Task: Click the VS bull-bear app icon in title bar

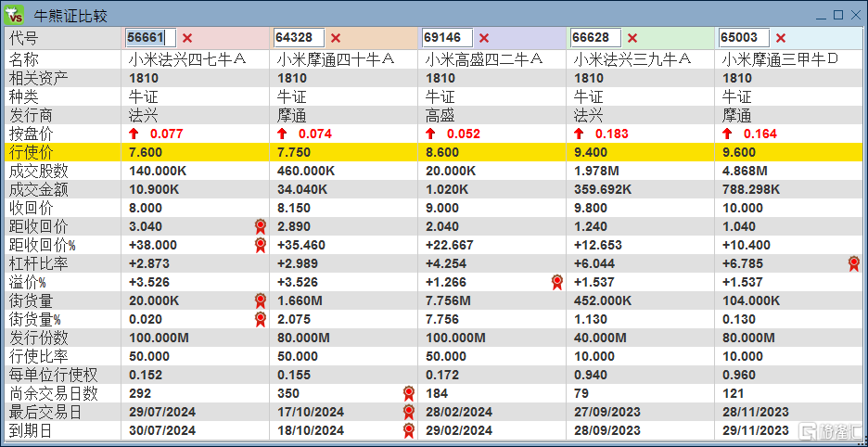Action: 15,14
